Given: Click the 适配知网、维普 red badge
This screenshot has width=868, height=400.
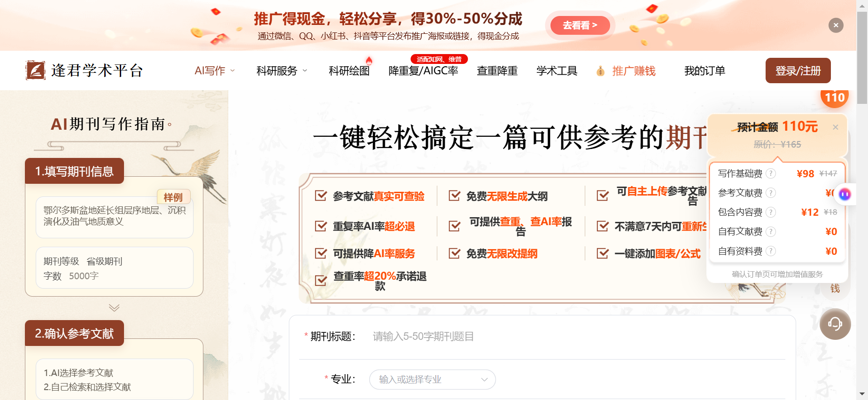Looking at the screenshot, I should point(439,59).
